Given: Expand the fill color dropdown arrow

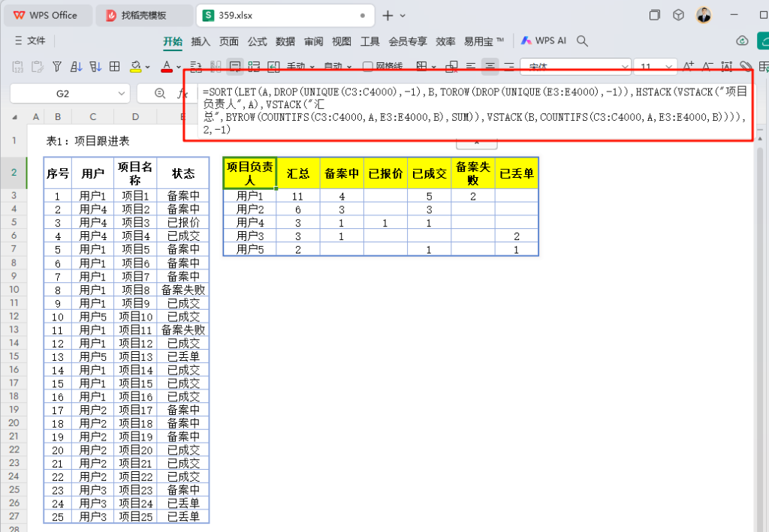Looking at the screenshot, I should tap(147, 67).
